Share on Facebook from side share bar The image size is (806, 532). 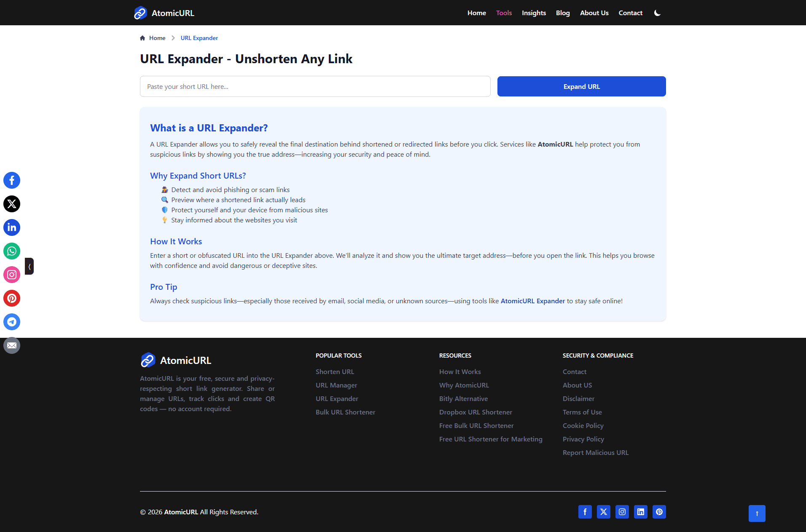tap(12, 180)
